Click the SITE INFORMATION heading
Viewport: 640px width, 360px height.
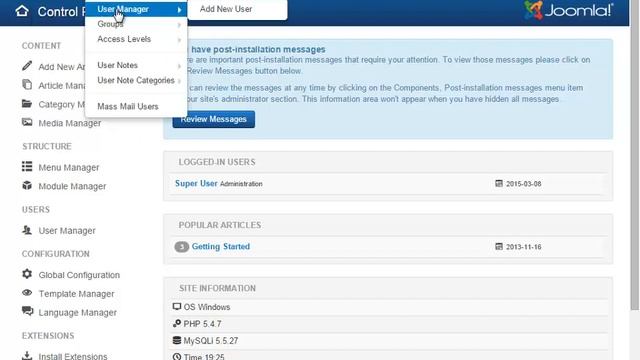217,288
